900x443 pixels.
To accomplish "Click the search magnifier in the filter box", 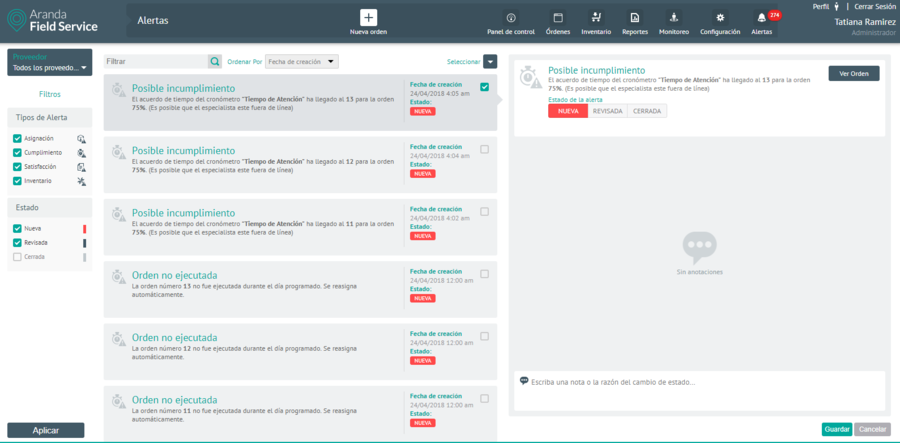I will (x=214, y=62).
